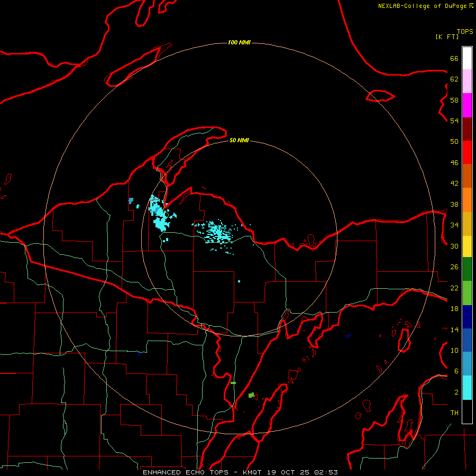Click legend value 62
Viewport: 476px width, 476px height.
pyautogui.click(x=454, y=79)
